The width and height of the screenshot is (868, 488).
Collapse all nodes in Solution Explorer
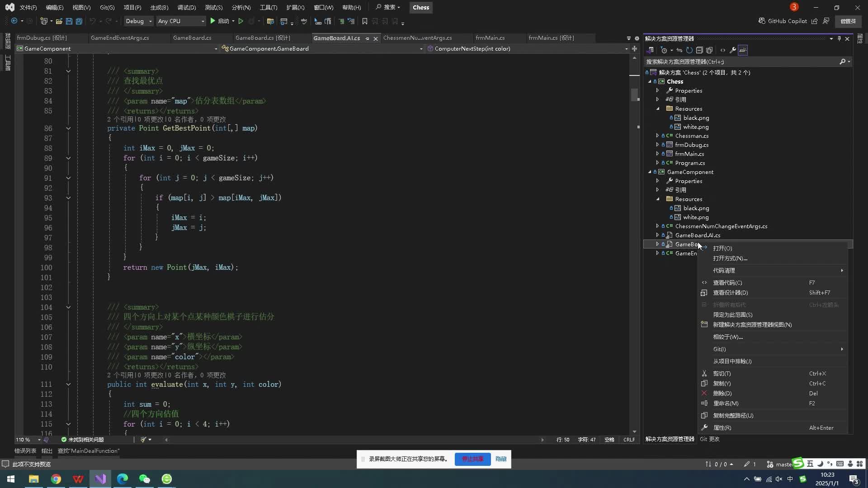699,50
